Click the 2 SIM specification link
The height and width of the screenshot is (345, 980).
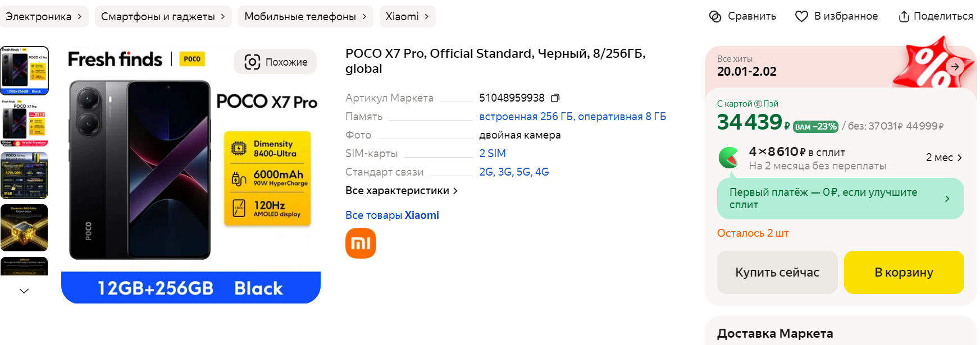pos(492,153)
